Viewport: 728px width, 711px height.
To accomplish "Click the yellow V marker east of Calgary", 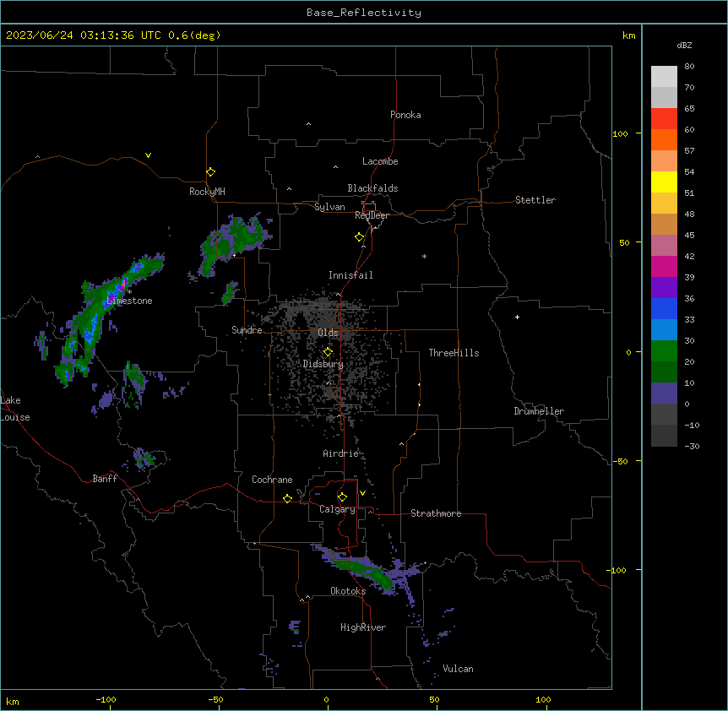I will click(x=362, y=493).
